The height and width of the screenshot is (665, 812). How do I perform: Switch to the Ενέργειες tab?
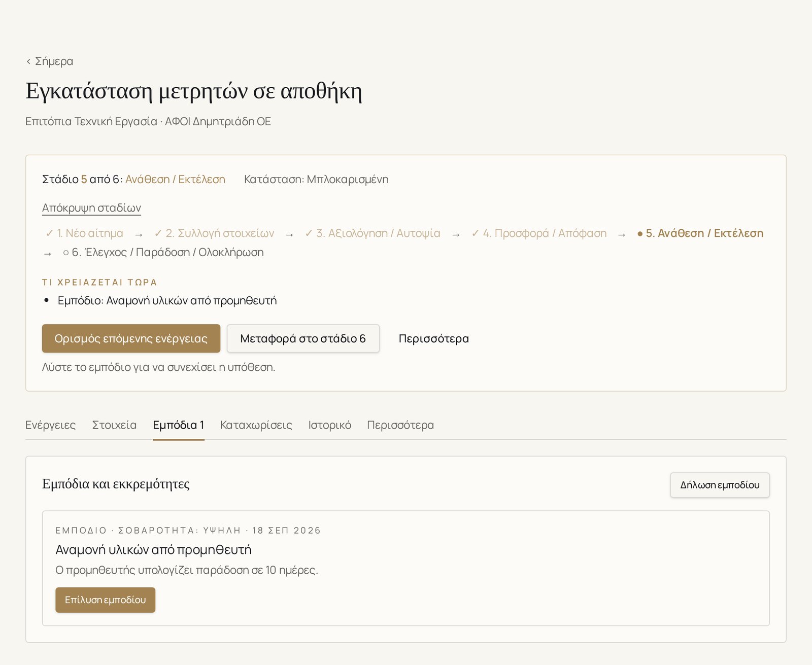51,425
